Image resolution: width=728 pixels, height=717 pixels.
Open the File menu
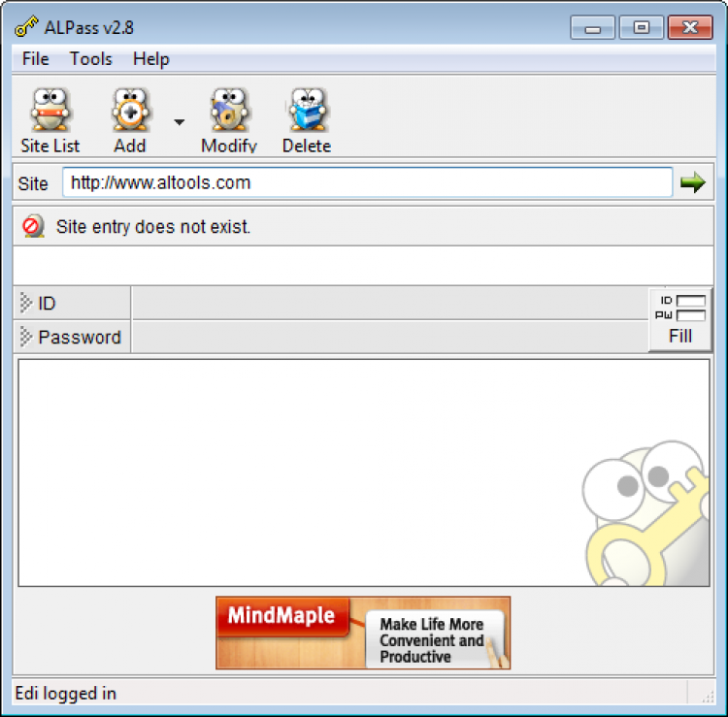pyautogui.click(x=36, y=59)
